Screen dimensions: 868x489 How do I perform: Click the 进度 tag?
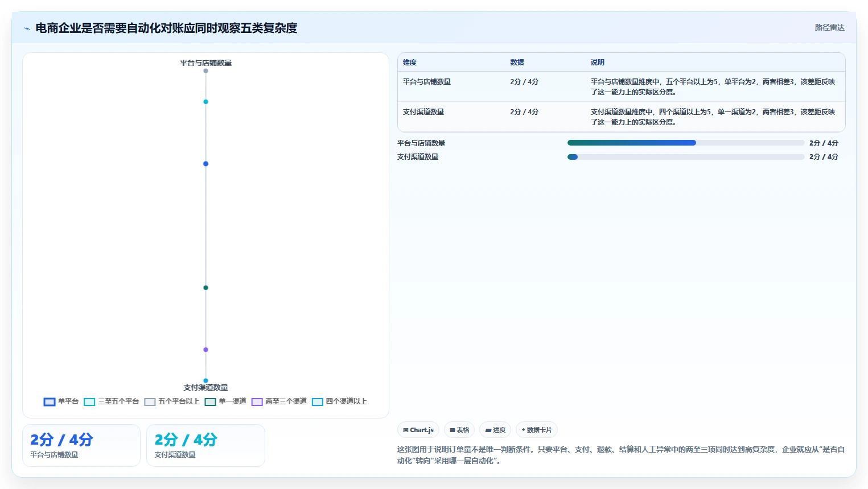coord(495,430)
